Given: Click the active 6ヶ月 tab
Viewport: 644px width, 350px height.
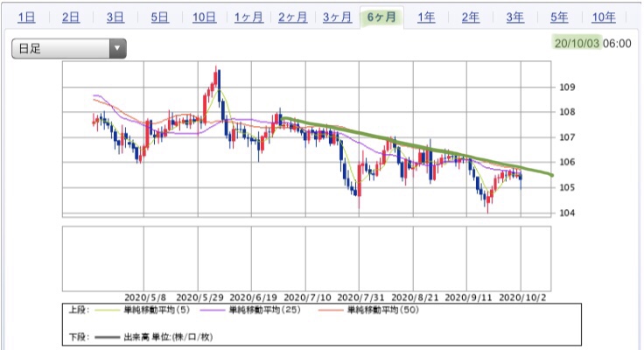Looking at the screenshot, I should point(381,17).
